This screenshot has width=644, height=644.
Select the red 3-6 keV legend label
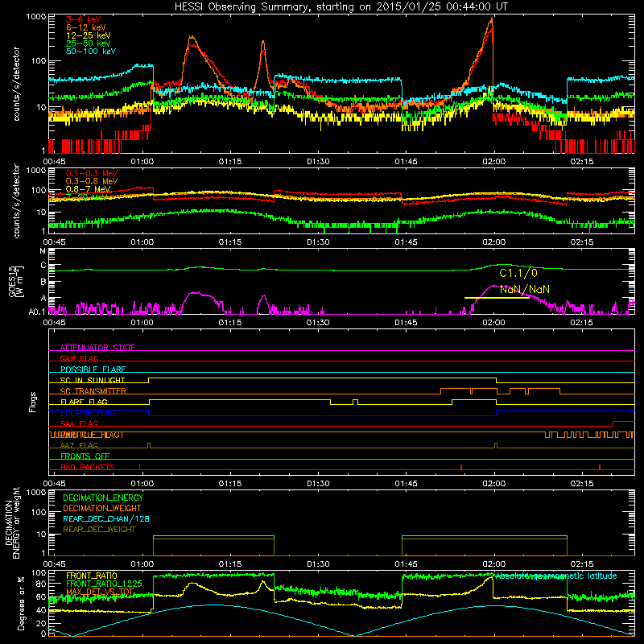click(x=84, y=19)
